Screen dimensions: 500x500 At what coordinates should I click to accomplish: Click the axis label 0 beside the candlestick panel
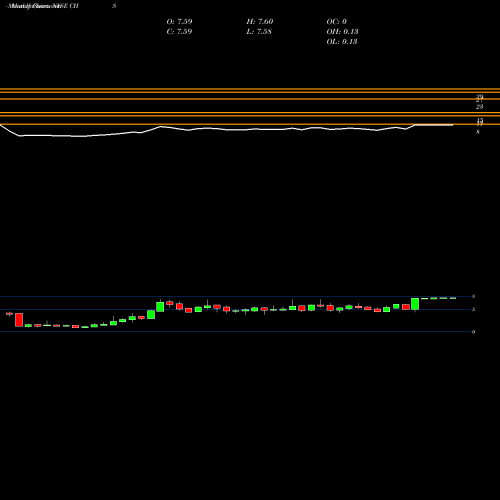pyautogui.click(x=473, y=332)
